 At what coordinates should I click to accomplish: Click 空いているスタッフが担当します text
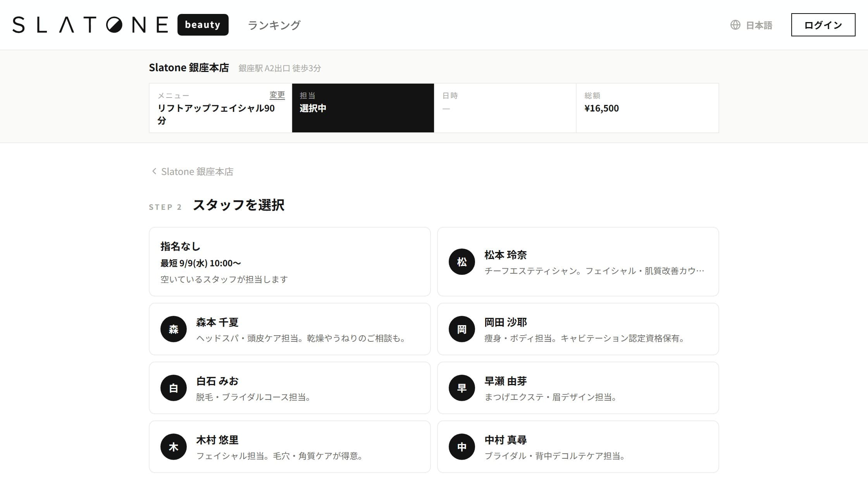(224, 279)
